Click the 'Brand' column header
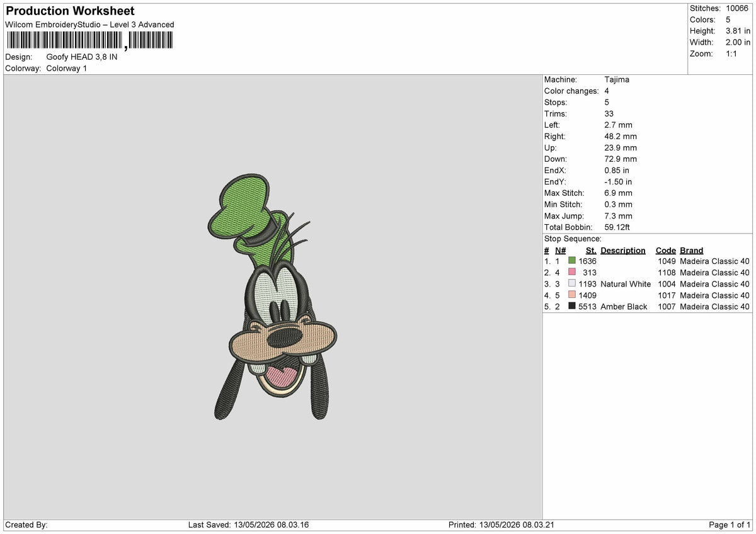 pyautogui.click(x=692, y=250)
